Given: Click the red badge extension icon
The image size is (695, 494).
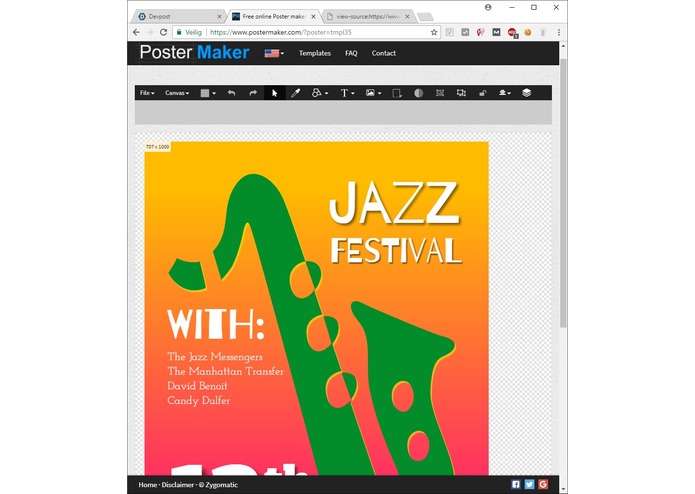Looking at the screenshot, I should pos(512,32).
